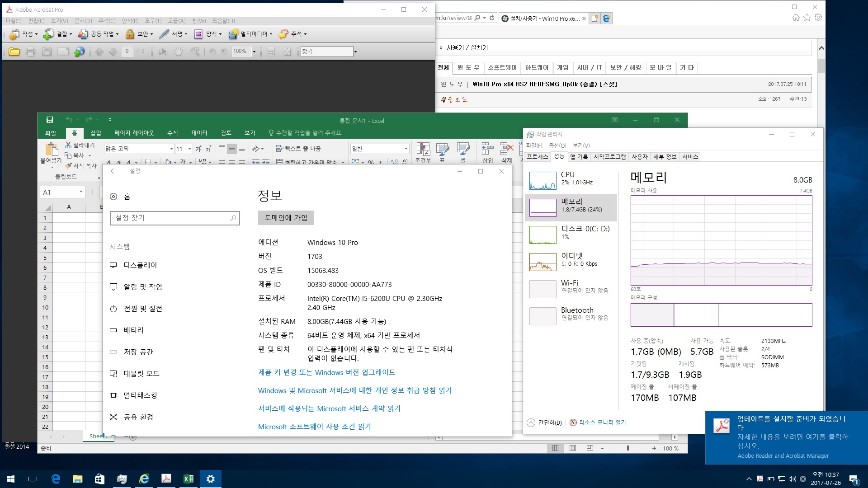Open Customize Quick Access Toolbar dropdown in Excel

(x=110, y=120)
